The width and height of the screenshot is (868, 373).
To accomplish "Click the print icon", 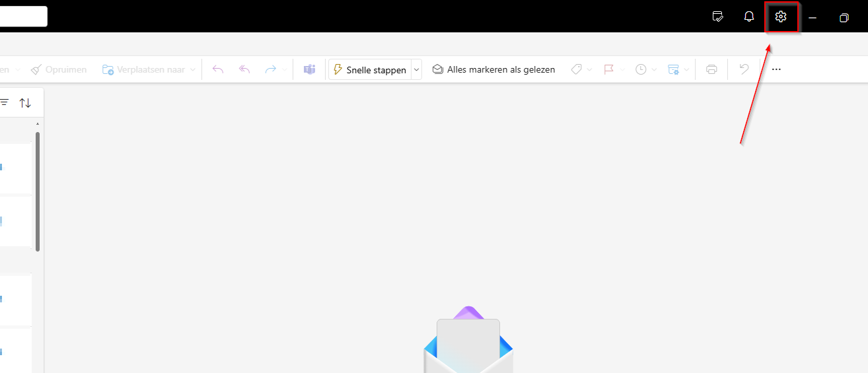I will (x=711, y=69).
